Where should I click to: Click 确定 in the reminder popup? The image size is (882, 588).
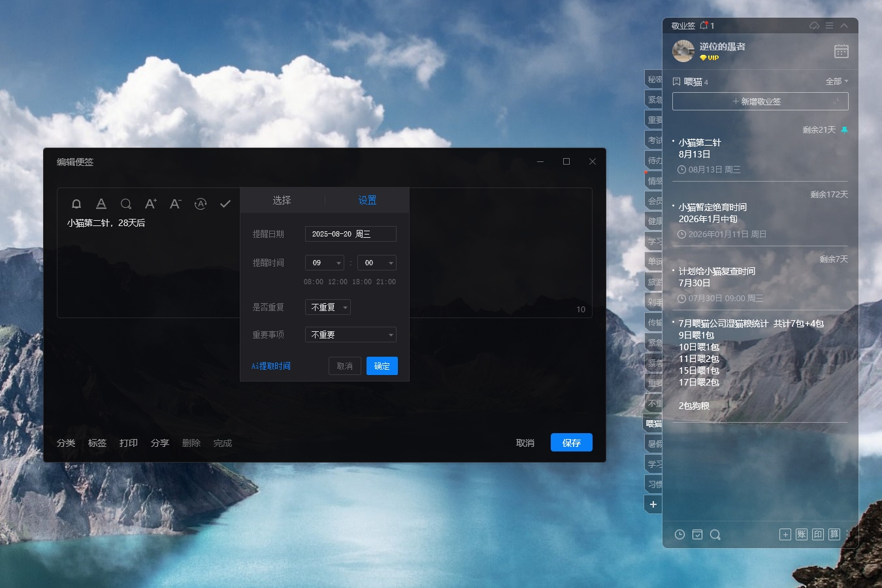tap(382, 366)
